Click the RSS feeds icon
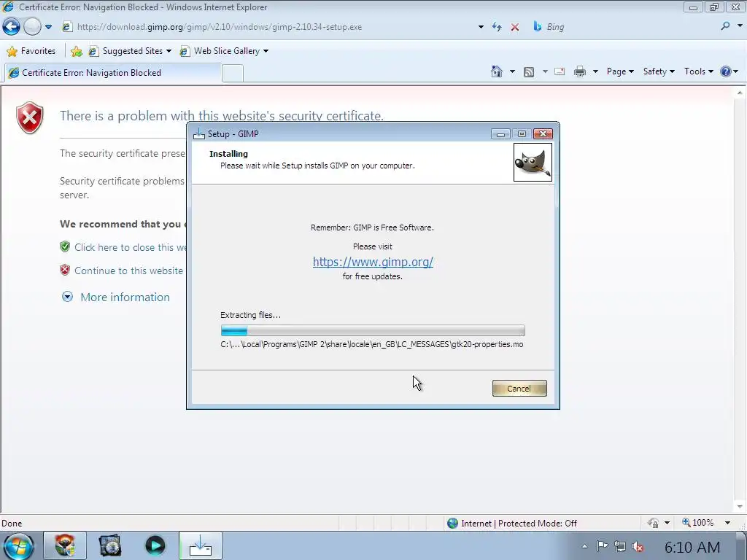Image resolution: width=747 pixels, height=560 pixels. click(528, 72)
